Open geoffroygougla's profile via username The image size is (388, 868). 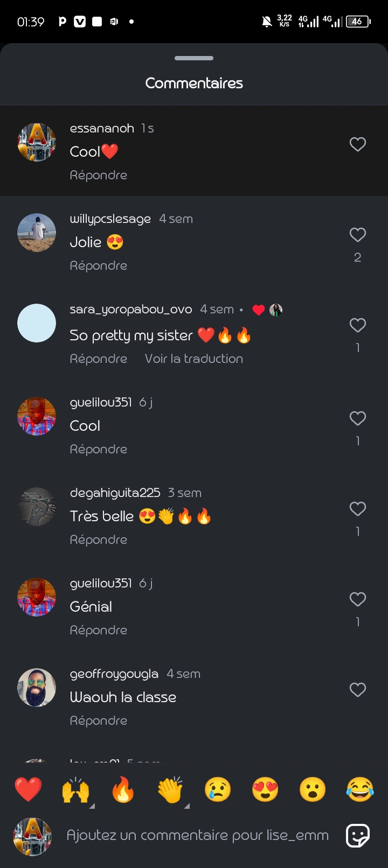[x=114, y=674]
